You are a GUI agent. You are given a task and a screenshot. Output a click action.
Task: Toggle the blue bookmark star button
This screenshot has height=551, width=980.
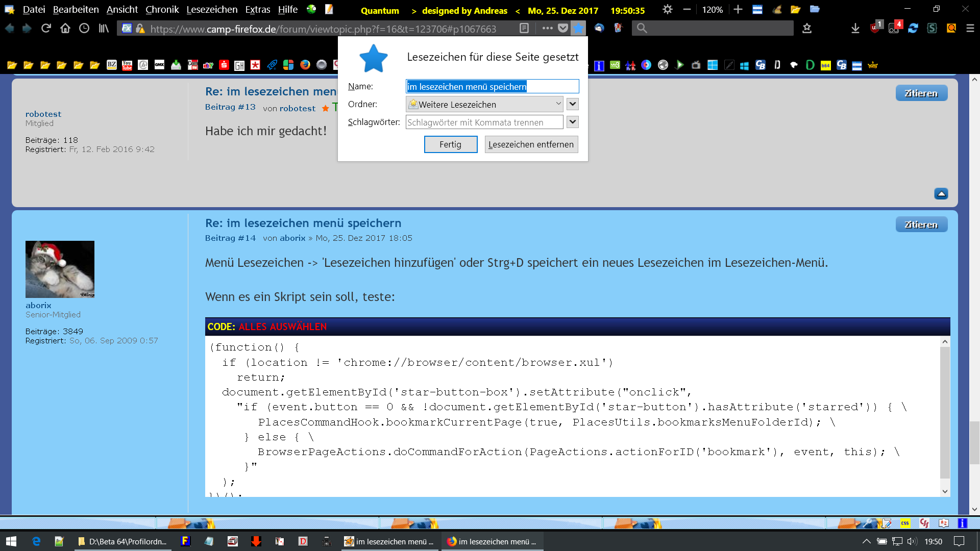click(578, 29)
